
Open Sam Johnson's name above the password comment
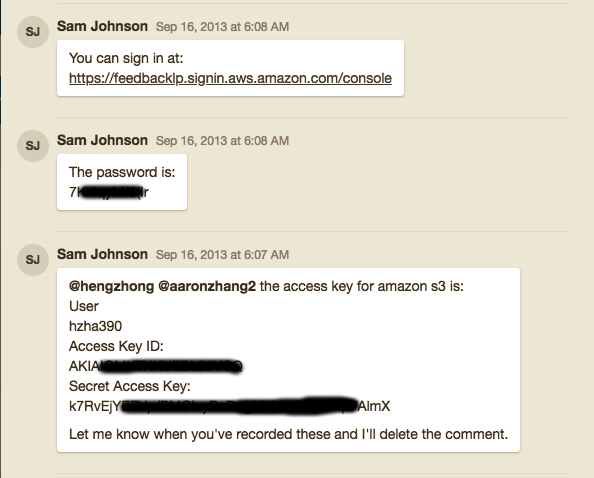(x=102, y=140)
